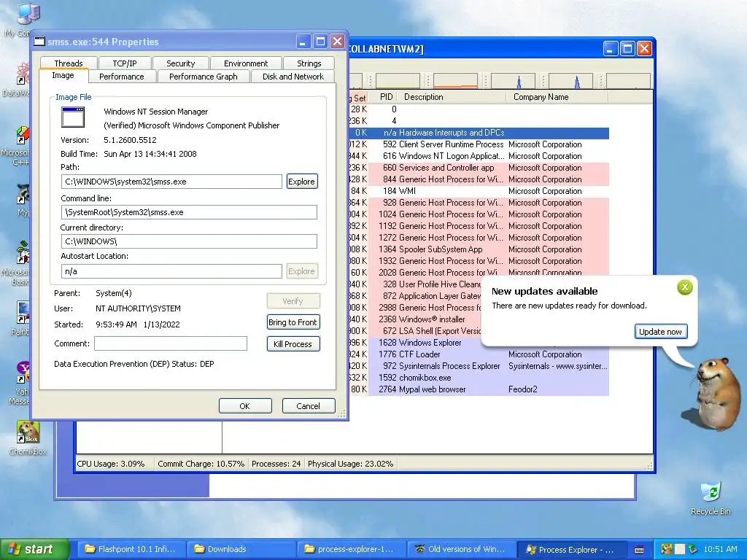Select the Image tab

coord(63,76)
